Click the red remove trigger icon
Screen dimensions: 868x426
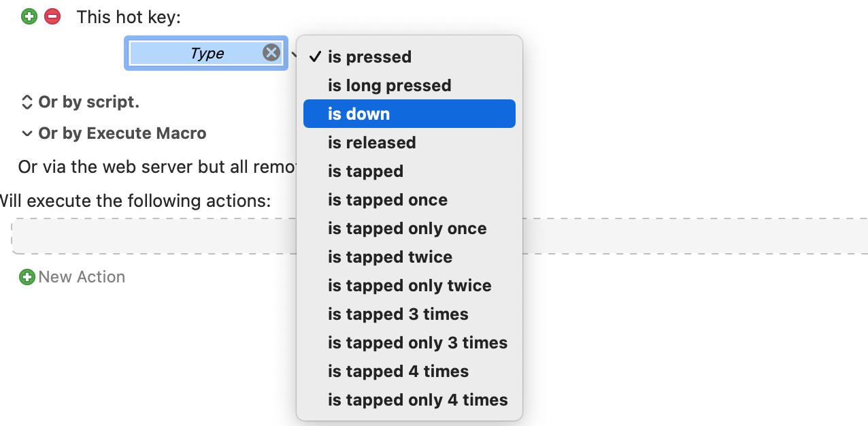click(x=52, y=16)
